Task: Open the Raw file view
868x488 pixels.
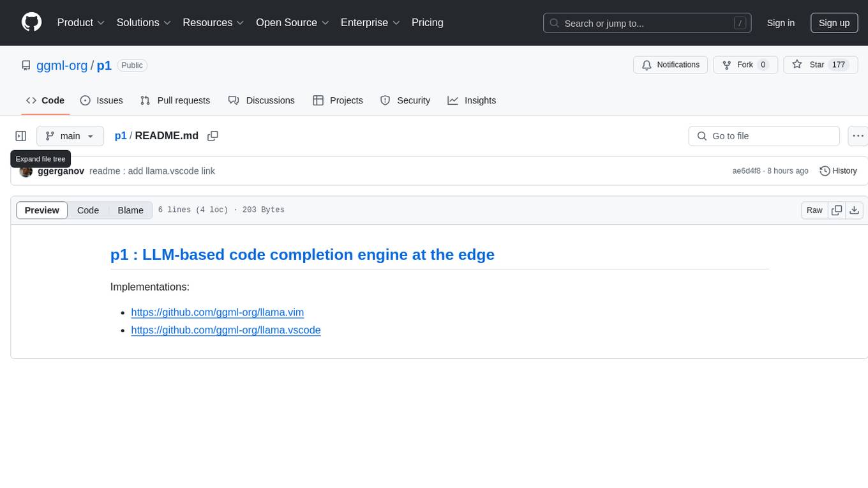Action: coord(814,210)
